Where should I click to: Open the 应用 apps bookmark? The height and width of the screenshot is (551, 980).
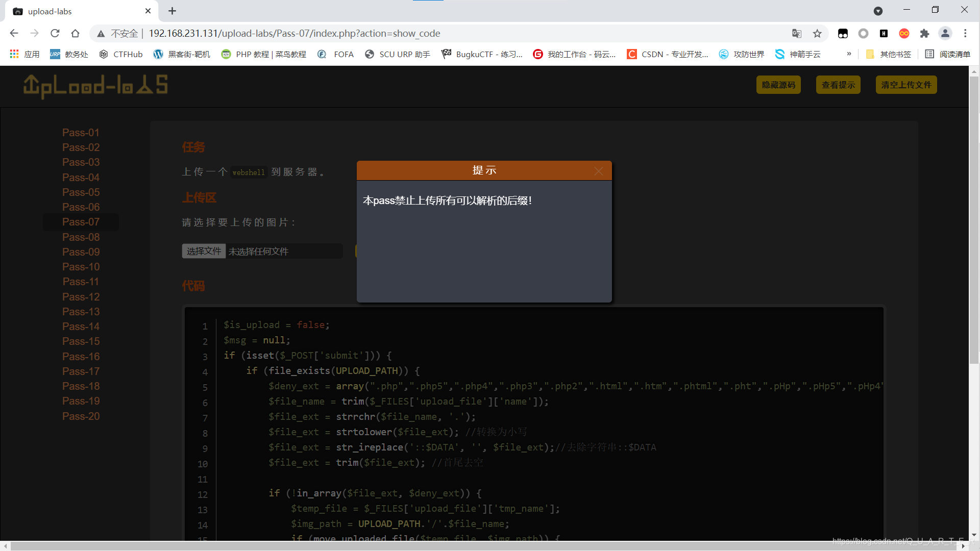click(x=24, y=54)
